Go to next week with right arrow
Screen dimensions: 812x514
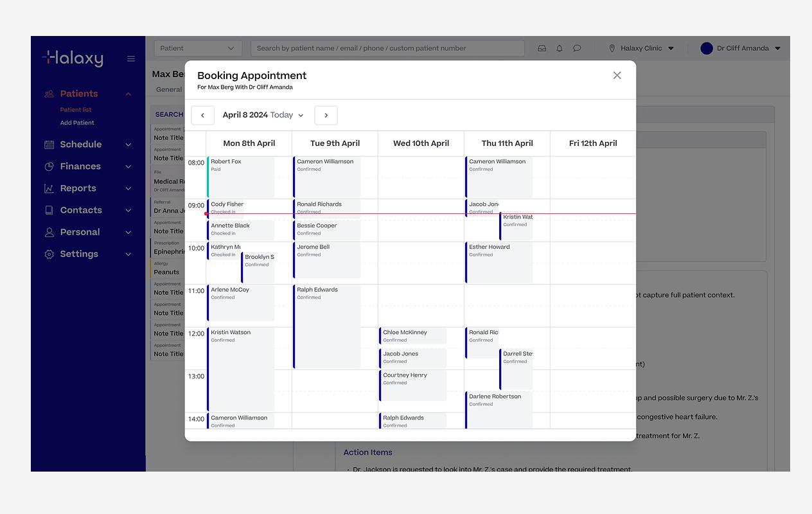point(326,115)
